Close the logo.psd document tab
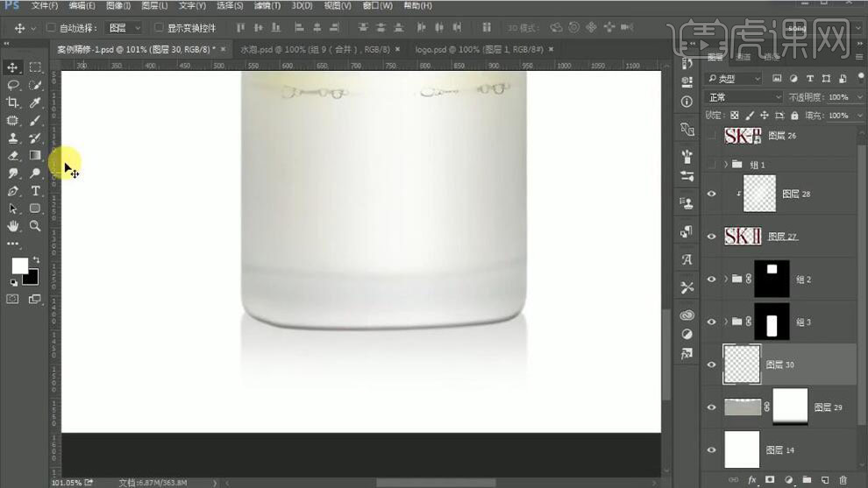Image resolution: width=868 pixels, height=488 pixels. (551, 49)
